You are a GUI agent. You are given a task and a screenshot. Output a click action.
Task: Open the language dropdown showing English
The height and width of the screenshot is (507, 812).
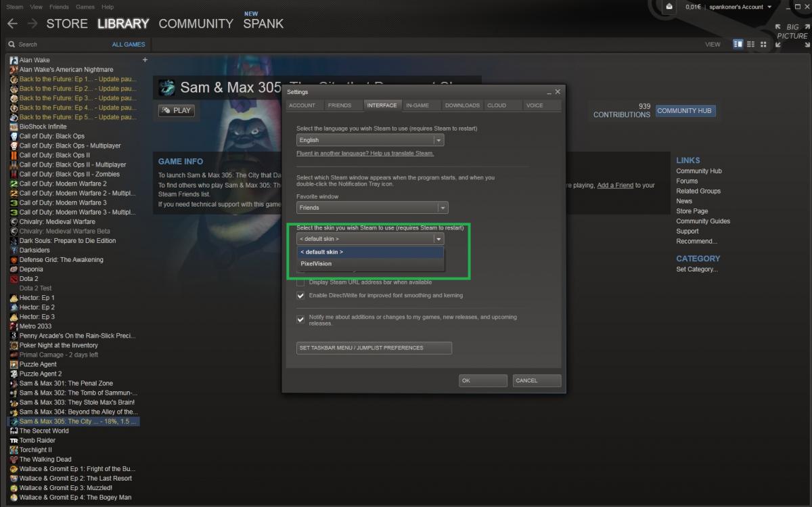point(370,140)
